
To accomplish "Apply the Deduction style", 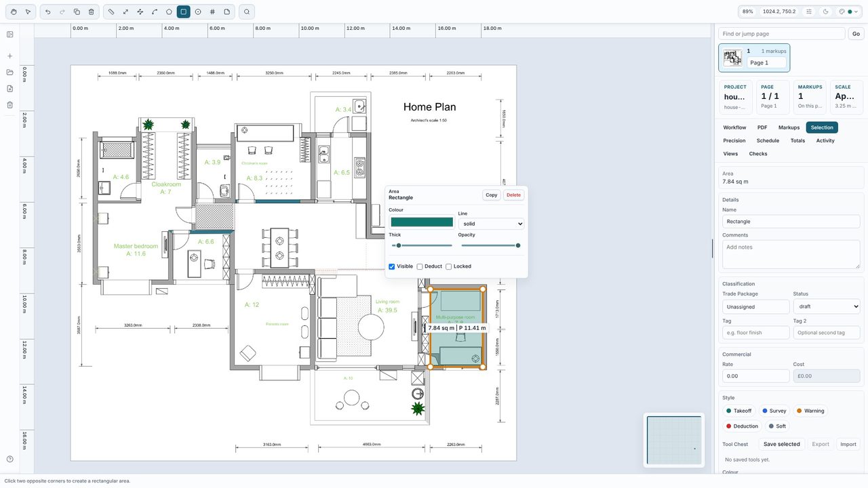I will pyautogui.click(x=742, y=426).
